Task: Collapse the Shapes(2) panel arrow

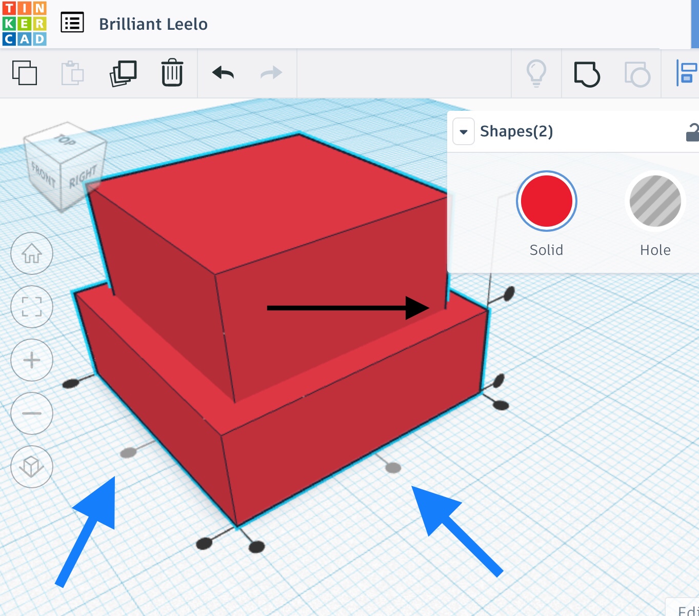Action: 464,132
